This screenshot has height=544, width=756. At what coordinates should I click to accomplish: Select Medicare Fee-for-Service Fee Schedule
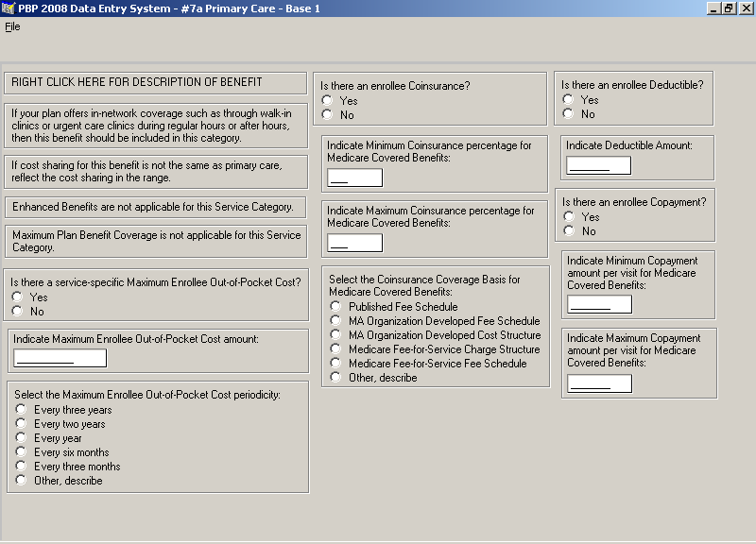[335, 363]
